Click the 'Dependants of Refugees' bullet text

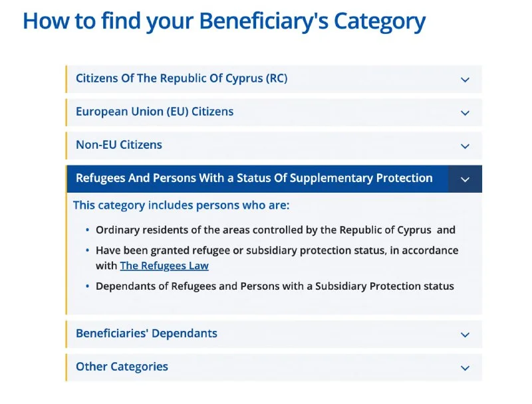point(275,286)
